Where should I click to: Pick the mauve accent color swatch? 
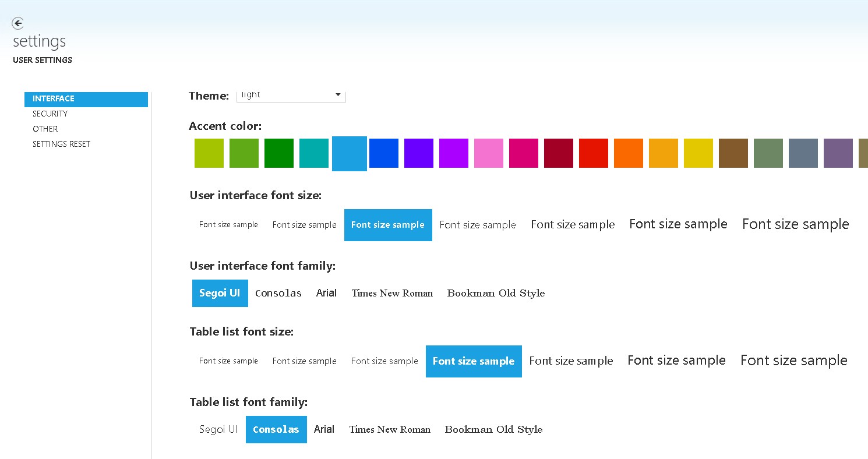click(838, 153)
